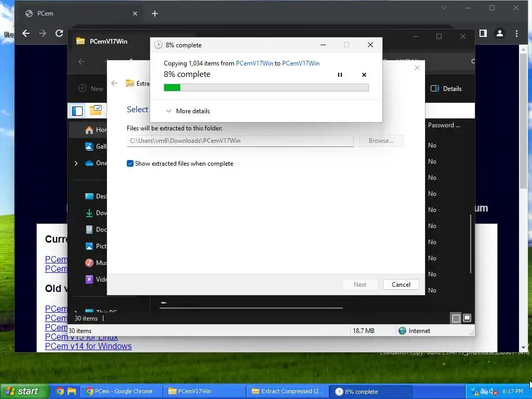Click the green copy progress bar
The width and height of the screenshot is (532, 399).
coord(266,87)
